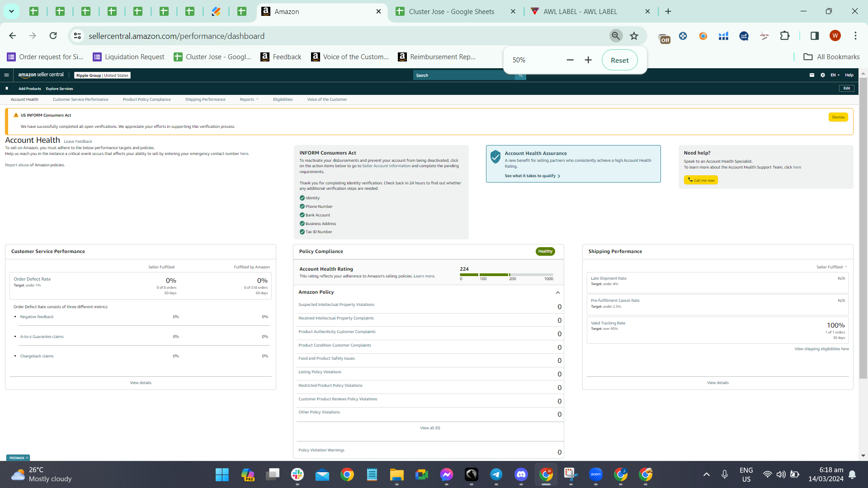The image size is (868, 488).
Task: Bookmark this page with the star icon
Action: [634, 36]
